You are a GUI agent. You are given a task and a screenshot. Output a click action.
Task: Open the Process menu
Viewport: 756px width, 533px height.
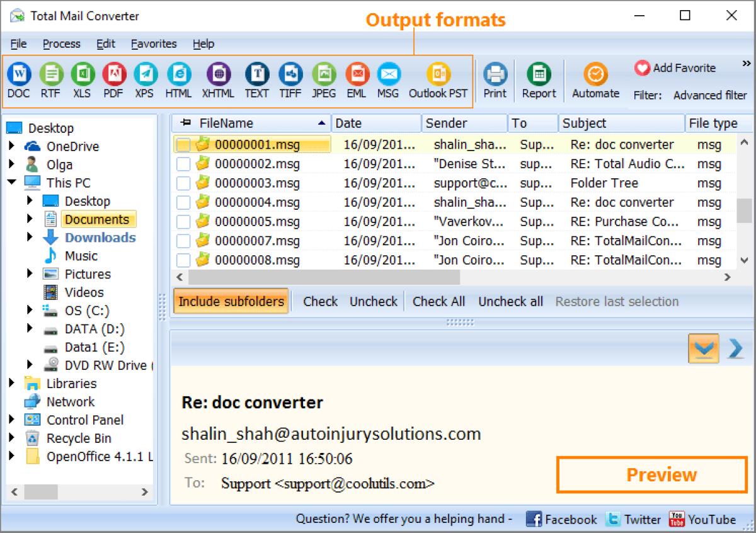(x=61, y=43)
